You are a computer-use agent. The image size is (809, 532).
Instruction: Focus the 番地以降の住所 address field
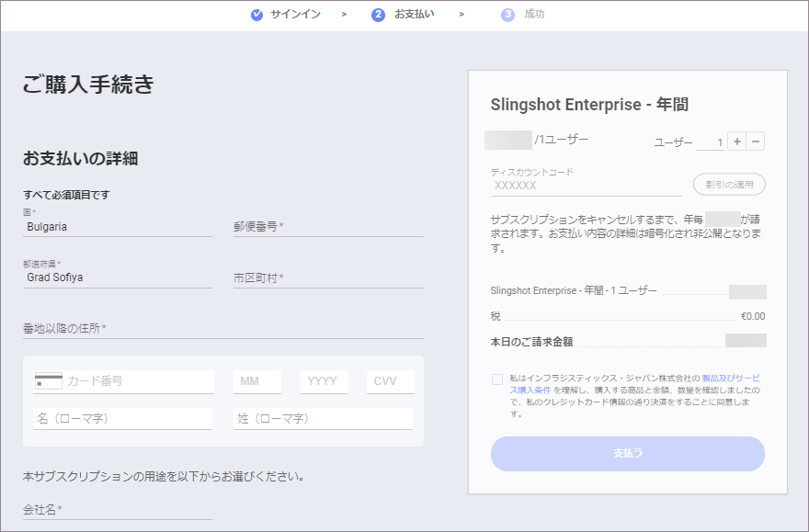point(222,328)
